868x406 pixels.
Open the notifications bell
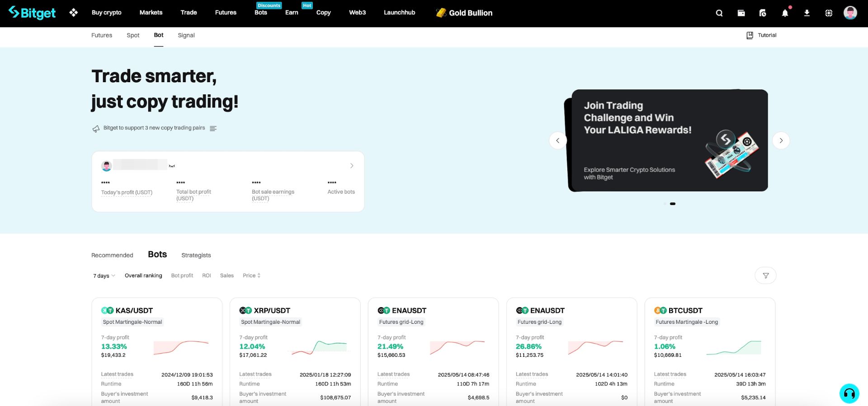pos(785,13)
